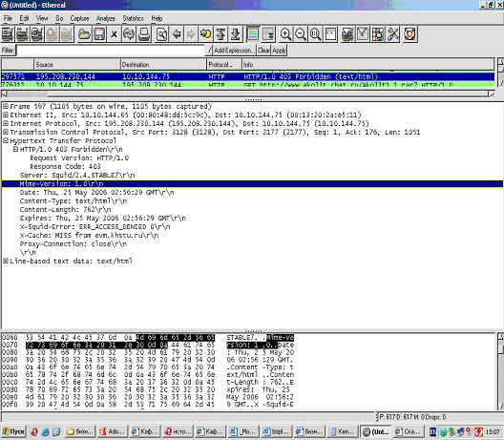Open the Capture menu
This screenshot has height=440, width=504.
coord(80,19)
